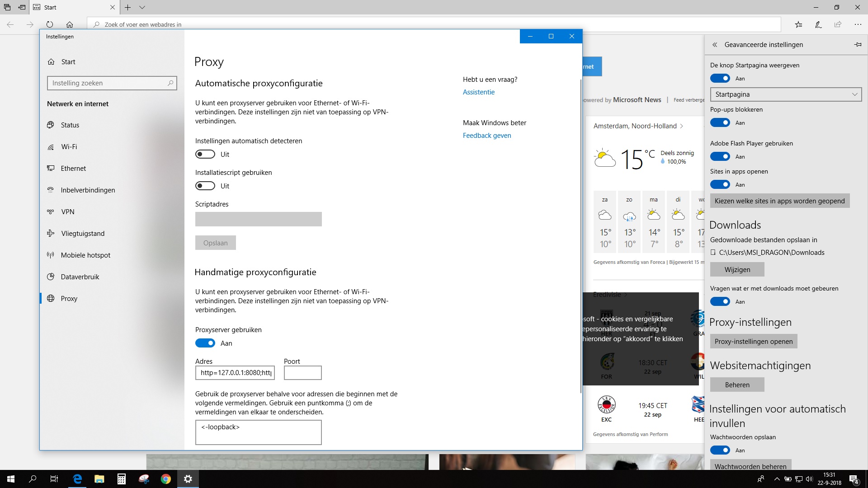Open a new Edge tab with plus
868x488 pixels.
[128, 7]
